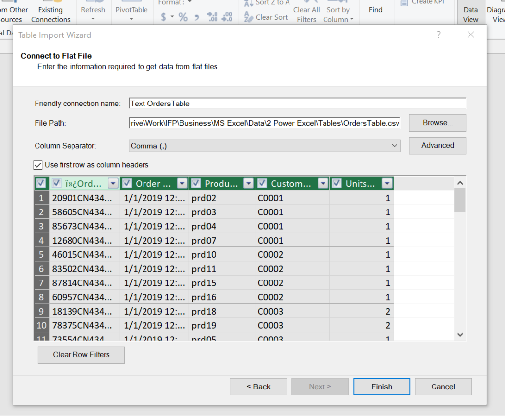Click the Clear Sort icon
The height and width of the screenshot is (420, 505).
tap(249, 17)
